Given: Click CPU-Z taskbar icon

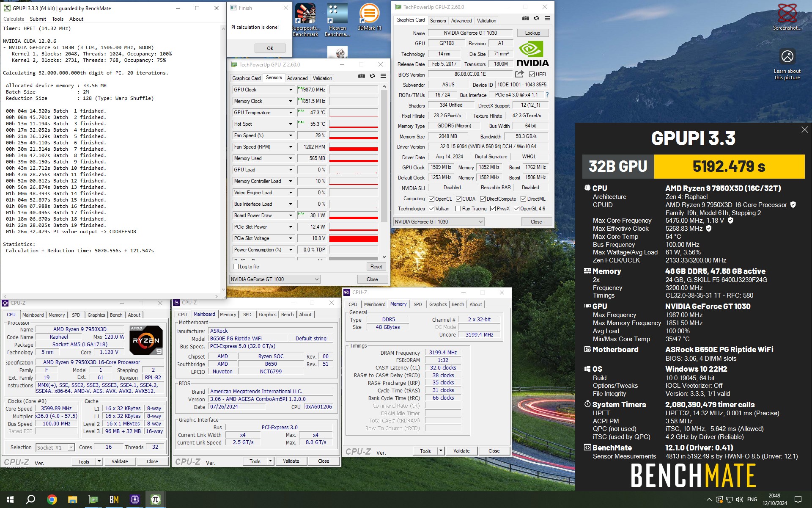Looking at the screenshot, I should pyautogui.click(x=135, y=500).
